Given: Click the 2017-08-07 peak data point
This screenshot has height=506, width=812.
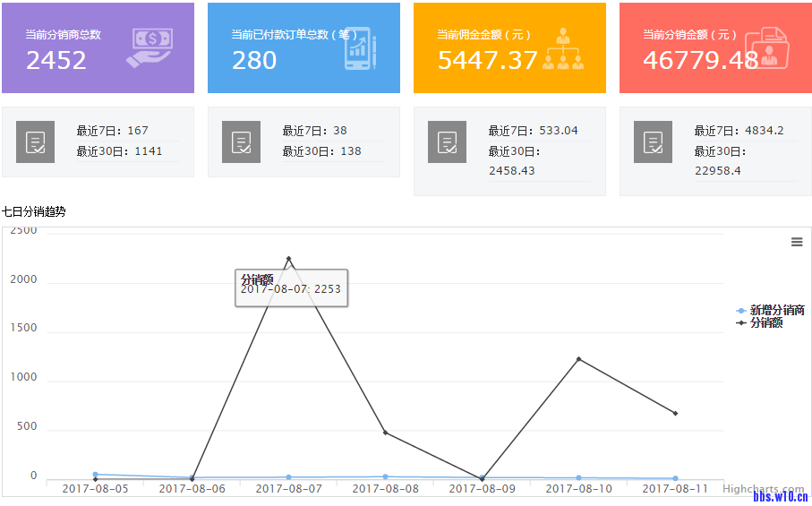Looking at the screenshot, I should coord(288,259).
